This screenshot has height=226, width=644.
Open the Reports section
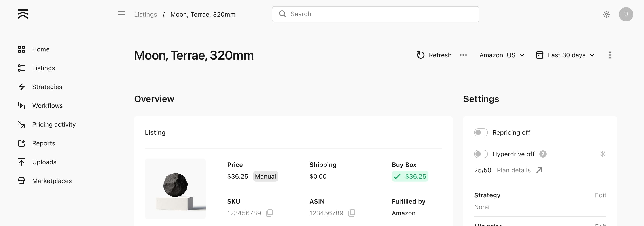(x=44, y=143)
